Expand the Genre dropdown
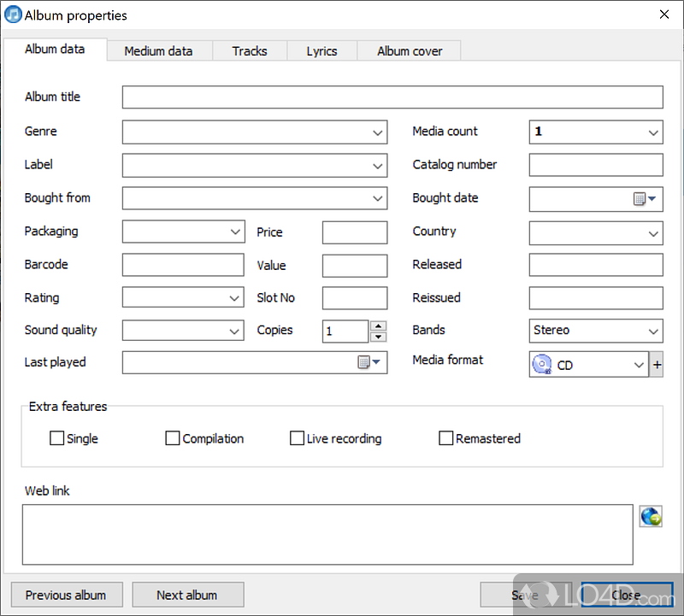Screen dimensions: 684x616 [377, 132]
